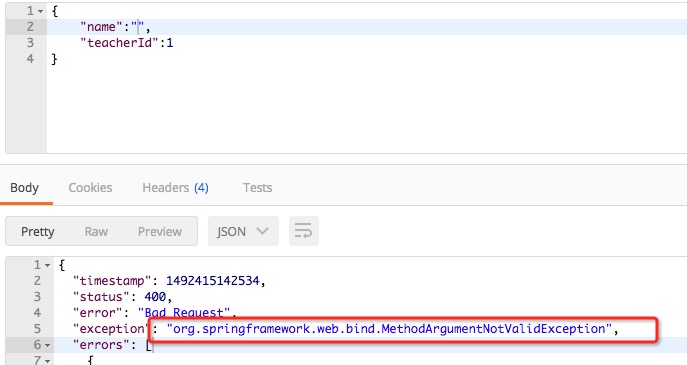687x365 pixels.
Task: Click the timestamp value 1492415142534
Action: point(212,281)
